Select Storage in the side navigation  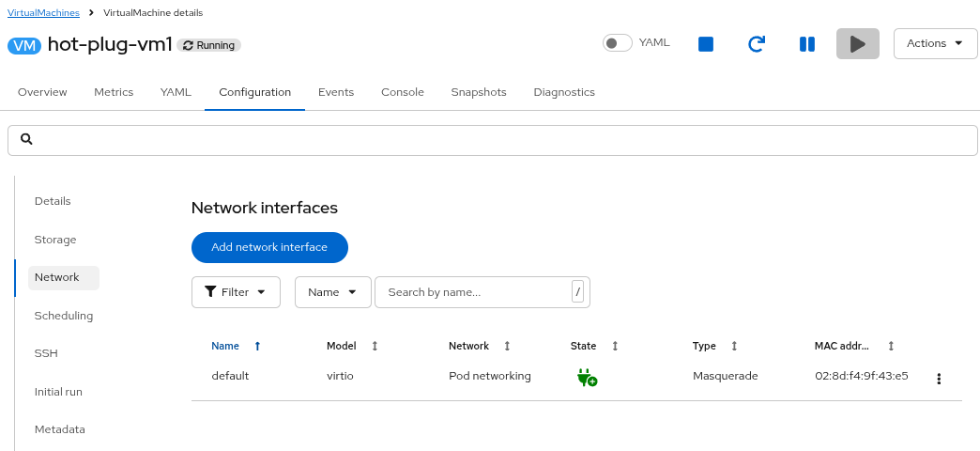click(x=55, y=240)
